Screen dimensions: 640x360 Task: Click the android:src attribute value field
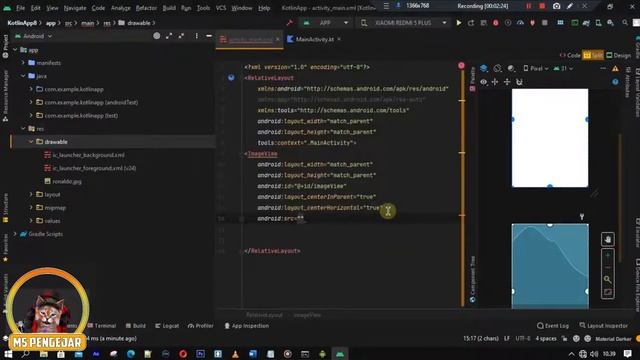click(x=300, y=219)
